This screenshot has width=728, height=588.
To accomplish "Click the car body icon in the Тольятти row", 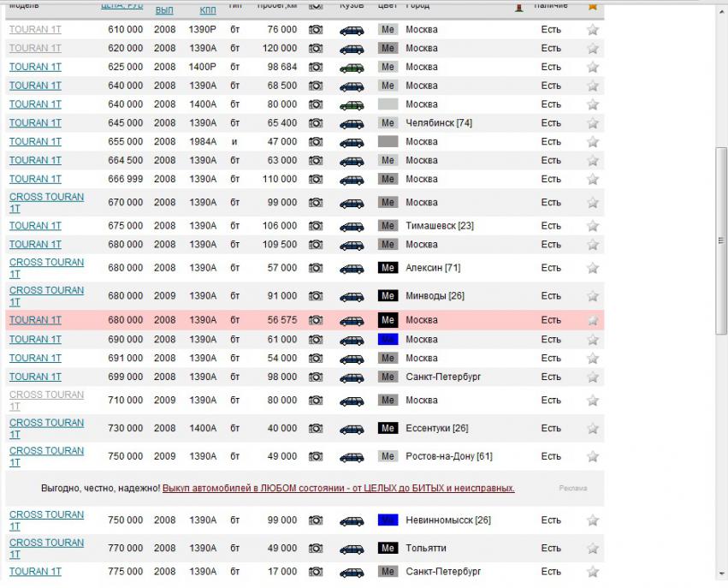I will (351, 549).
